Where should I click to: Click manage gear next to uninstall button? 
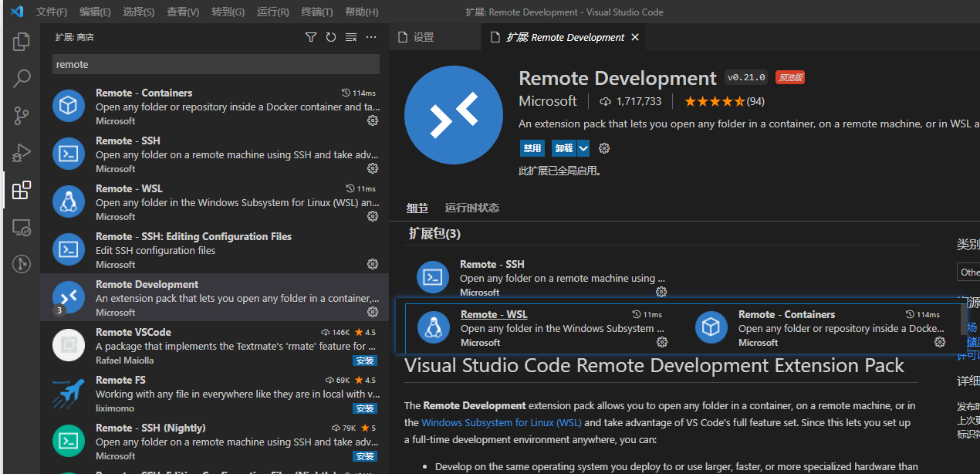click(x=604, y=148)
